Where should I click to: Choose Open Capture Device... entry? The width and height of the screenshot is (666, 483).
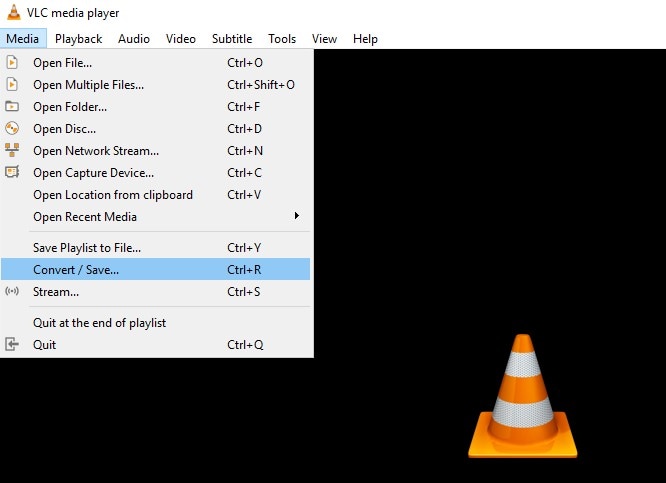coord(155,173)
